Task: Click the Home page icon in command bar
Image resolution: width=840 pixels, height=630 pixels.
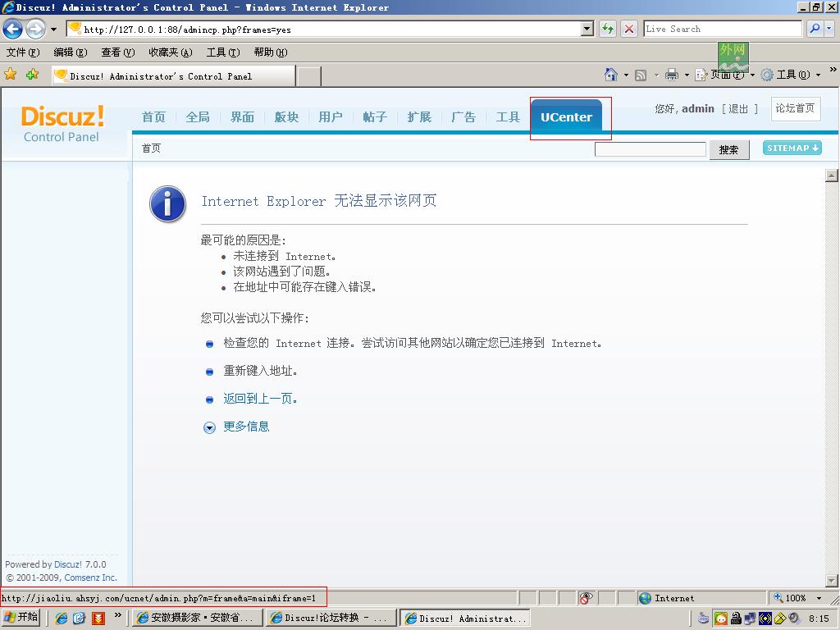Action: click(610, 75)
